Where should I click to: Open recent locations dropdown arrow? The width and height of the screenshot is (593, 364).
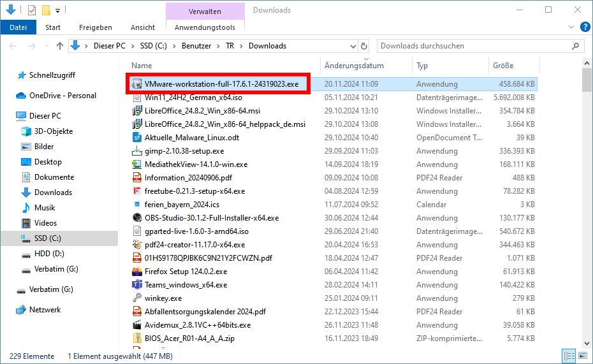point(47,46)
